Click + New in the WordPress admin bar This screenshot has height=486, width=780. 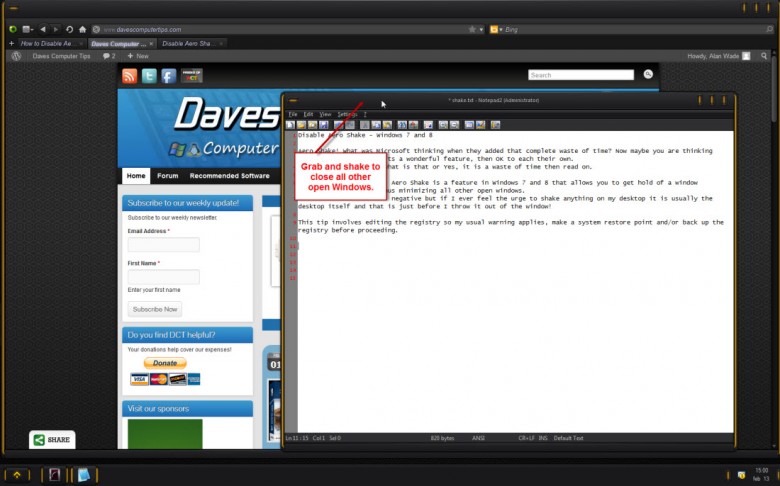pyautogui.click(x=138, y=56)
